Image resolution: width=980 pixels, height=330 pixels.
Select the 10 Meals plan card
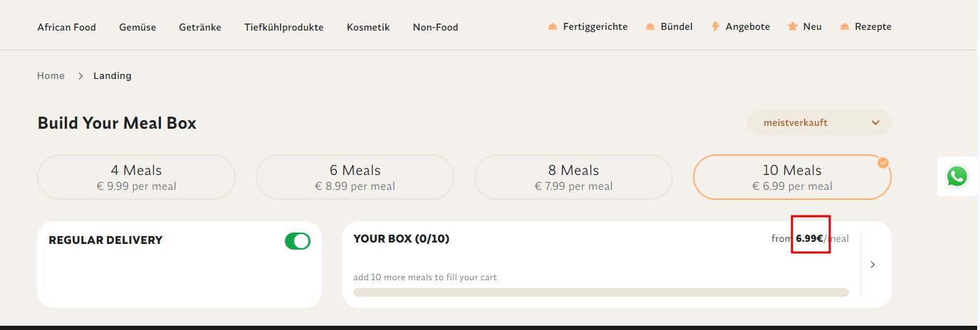(x=792, y=177)
